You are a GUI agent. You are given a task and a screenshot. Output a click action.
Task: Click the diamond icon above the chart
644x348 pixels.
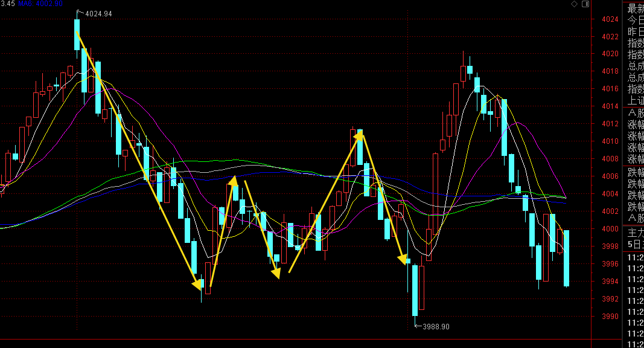(x=574, y=4)
